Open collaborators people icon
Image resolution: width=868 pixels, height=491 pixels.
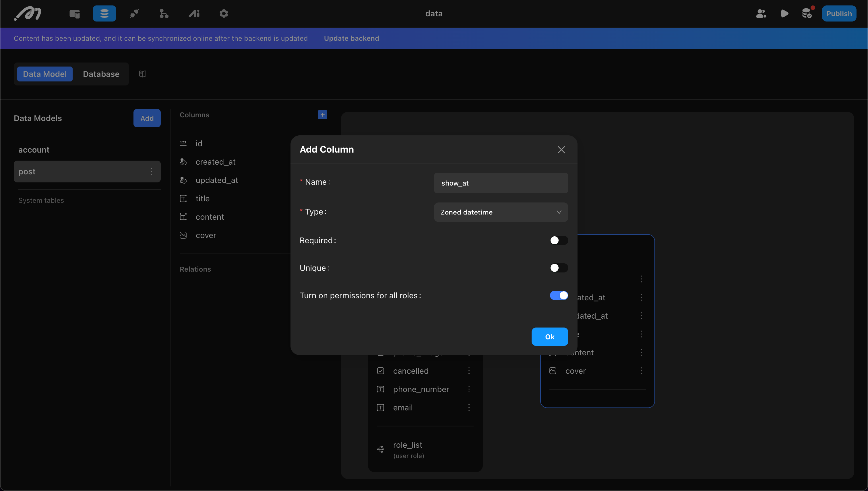pyautogui.click(x=761, y=14)
